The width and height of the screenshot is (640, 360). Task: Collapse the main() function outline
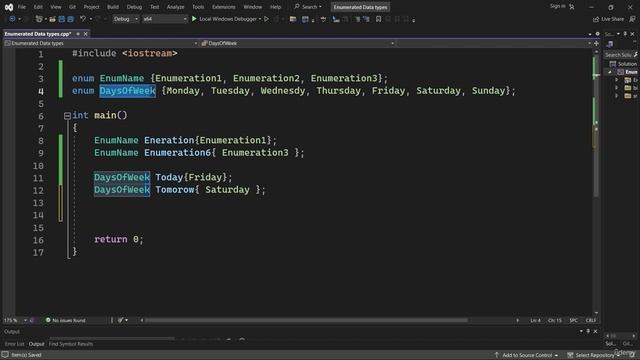(x=67, y=116)
